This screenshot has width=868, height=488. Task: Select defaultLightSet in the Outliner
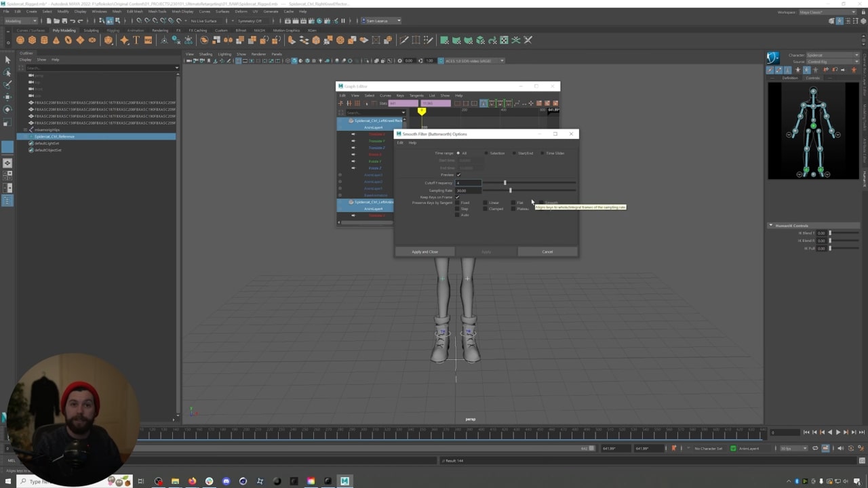click(x=47, y=143)
